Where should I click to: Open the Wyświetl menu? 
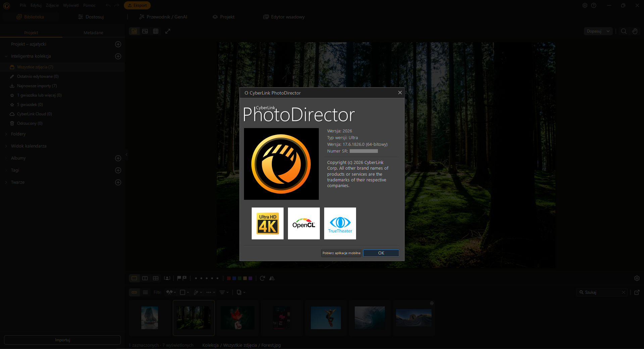(x=71, y=5)
